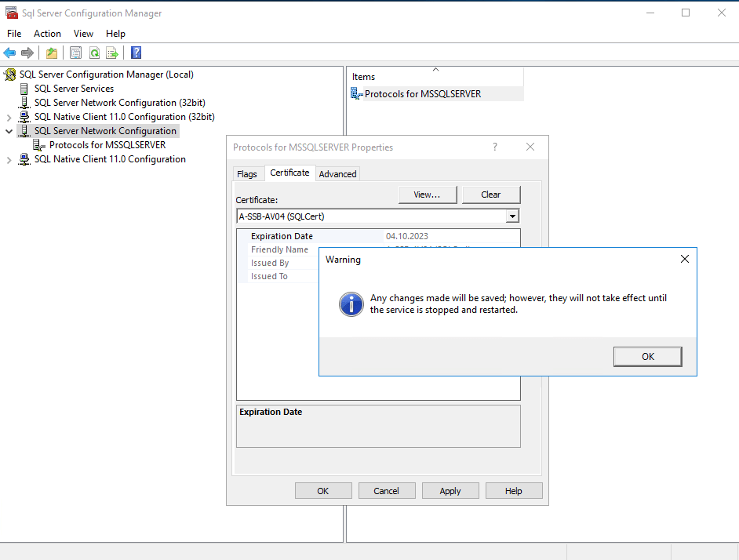Screen dimensions: 739x560
Task: Open Help from the toolbar question-mark icon
Action: click(x=137, y=53)
